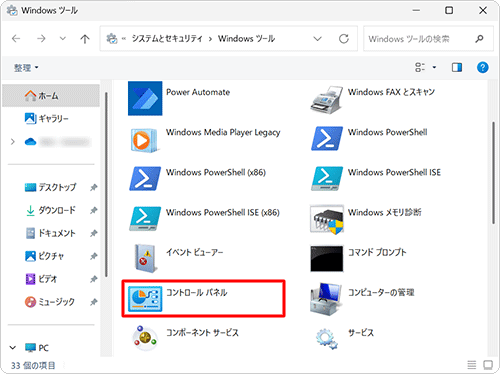This screenshot has width=500, height=374.
Task: Collapse the PC tree node
Action: click(x=13, y=348)
